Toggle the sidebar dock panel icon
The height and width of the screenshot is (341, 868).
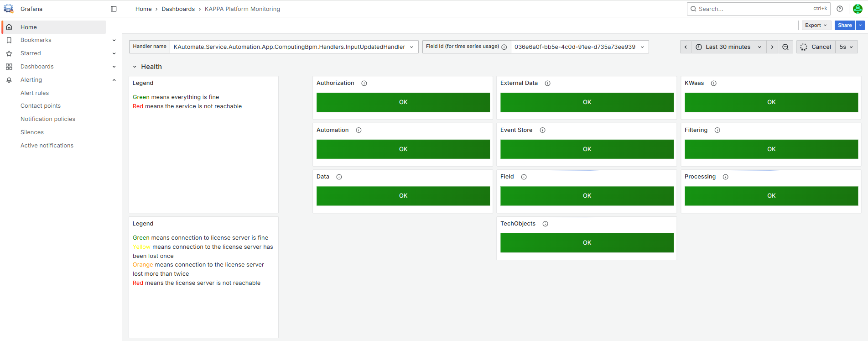[x=114, y=9]
